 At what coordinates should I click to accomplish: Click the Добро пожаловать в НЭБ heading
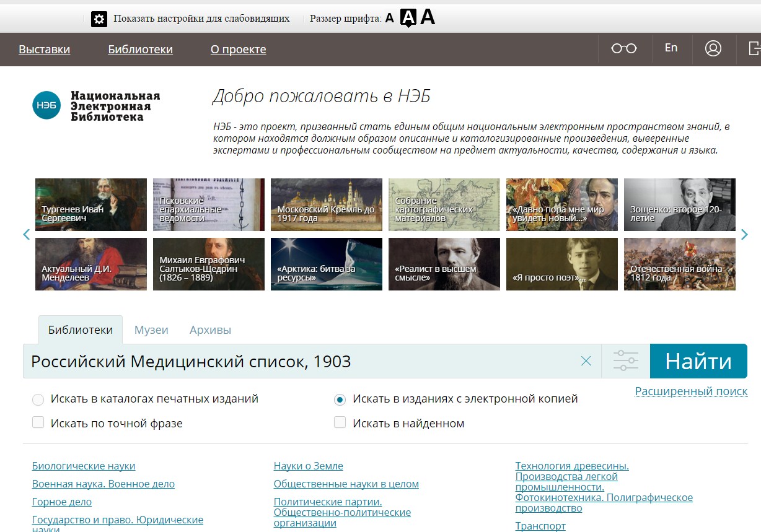[x=321, y=97]
